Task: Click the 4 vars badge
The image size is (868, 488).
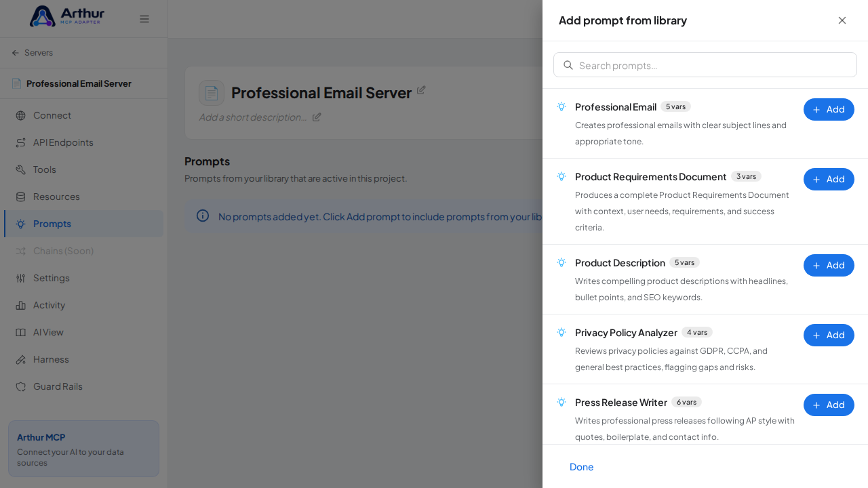Action: pos(697,332)
